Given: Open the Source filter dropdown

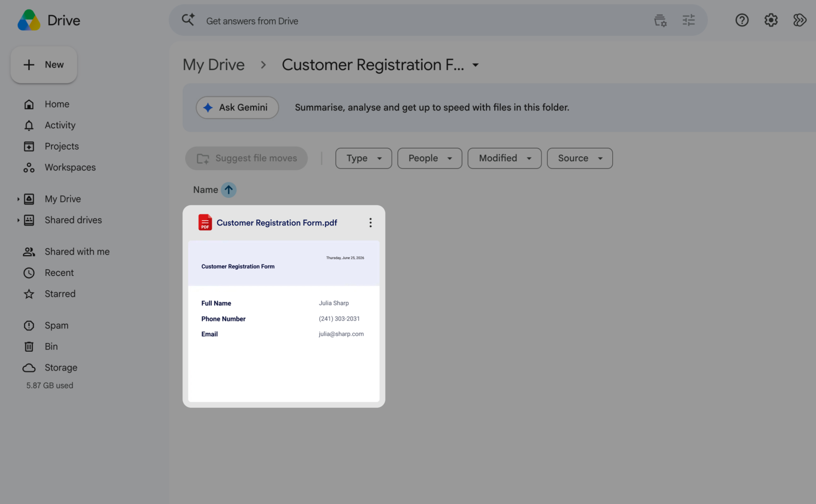Looking at the screenshot, I should coord(580,158).
